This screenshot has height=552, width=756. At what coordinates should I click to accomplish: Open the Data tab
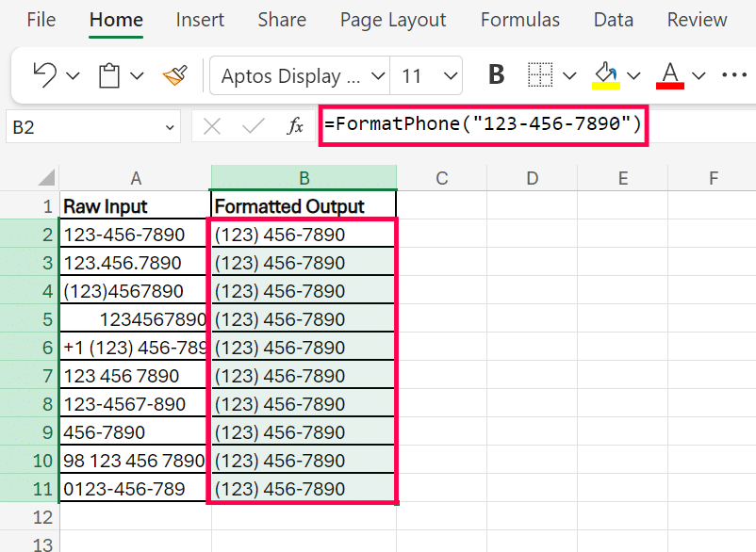(x=614, y=20)
